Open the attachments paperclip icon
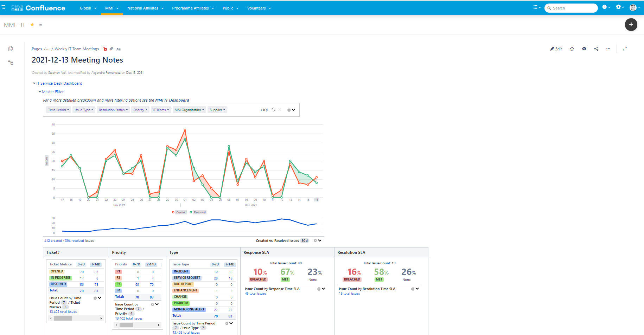The image size is (644, 335). coord(111,49)
